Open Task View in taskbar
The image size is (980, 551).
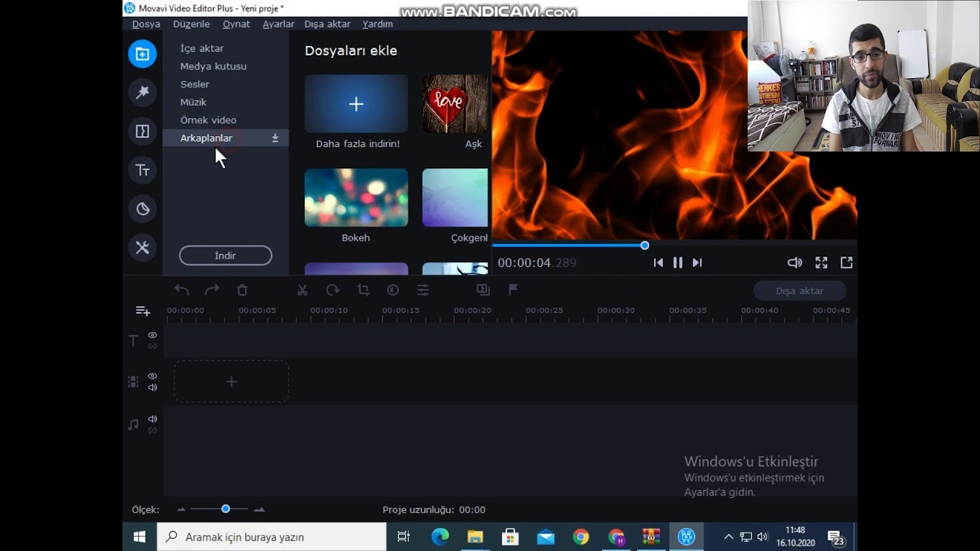point(403,537)
